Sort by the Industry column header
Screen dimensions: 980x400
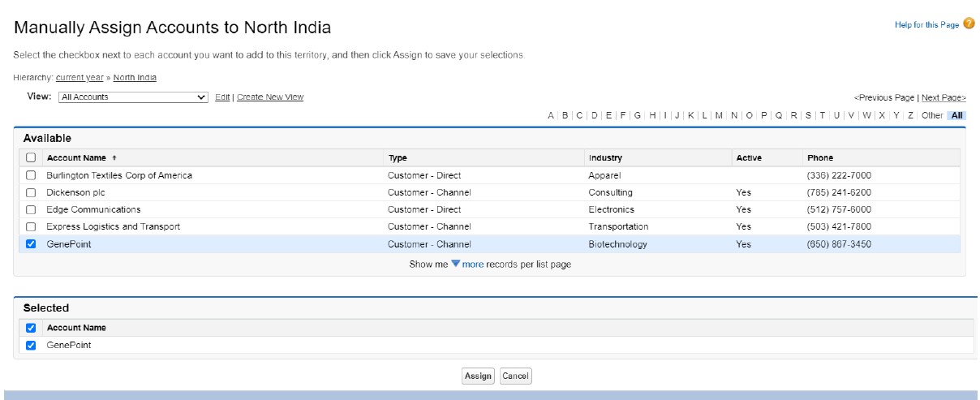[x=605, y=158]
